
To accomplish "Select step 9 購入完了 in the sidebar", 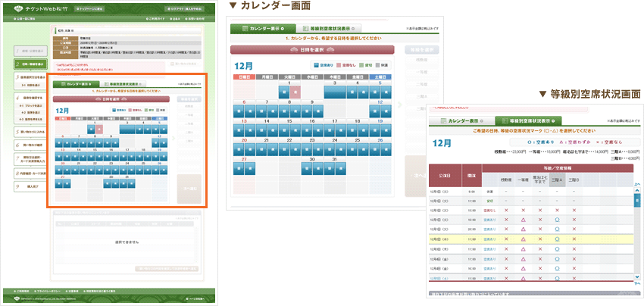I will [31, 187].
